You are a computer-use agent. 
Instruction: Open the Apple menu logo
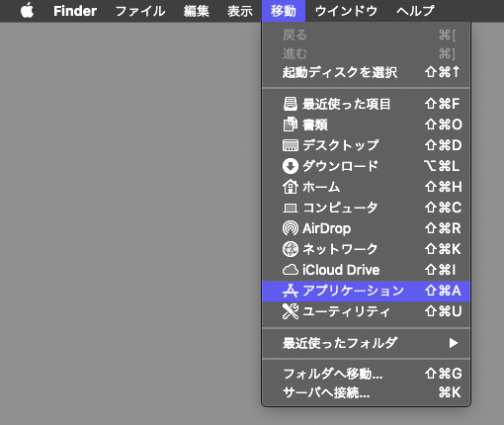[x=27, y=11]
